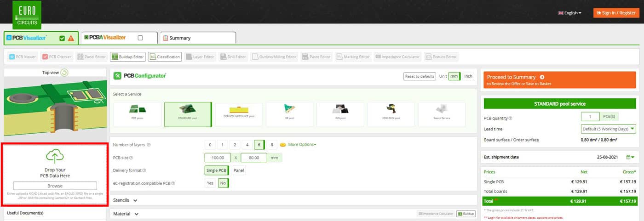This screenshot has width=644, height=221.
Task: Open the Classification tool
Action: tap(165, 57)
